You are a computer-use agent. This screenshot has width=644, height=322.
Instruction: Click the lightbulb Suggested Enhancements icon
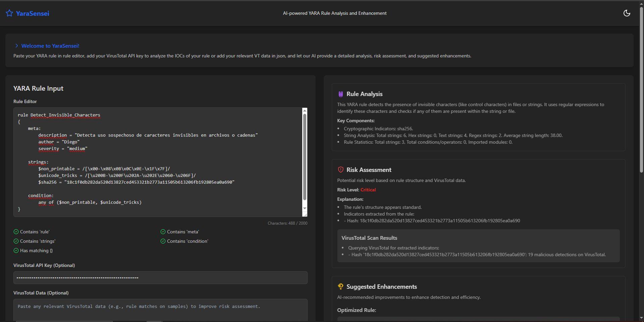(340, 286)
